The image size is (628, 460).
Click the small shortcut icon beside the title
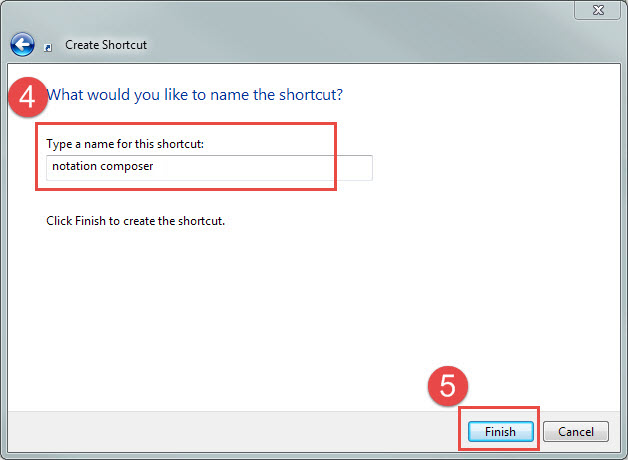[48, 46]
